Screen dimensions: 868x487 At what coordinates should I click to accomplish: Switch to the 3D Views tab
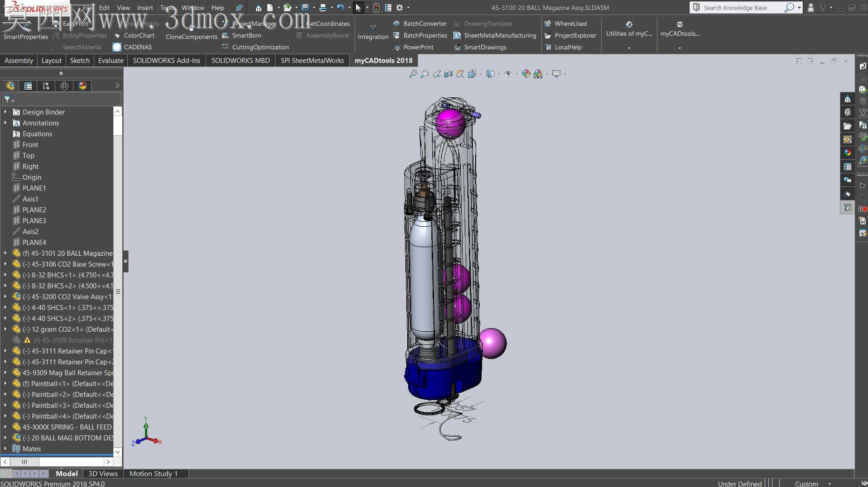[x=103, y=473]
